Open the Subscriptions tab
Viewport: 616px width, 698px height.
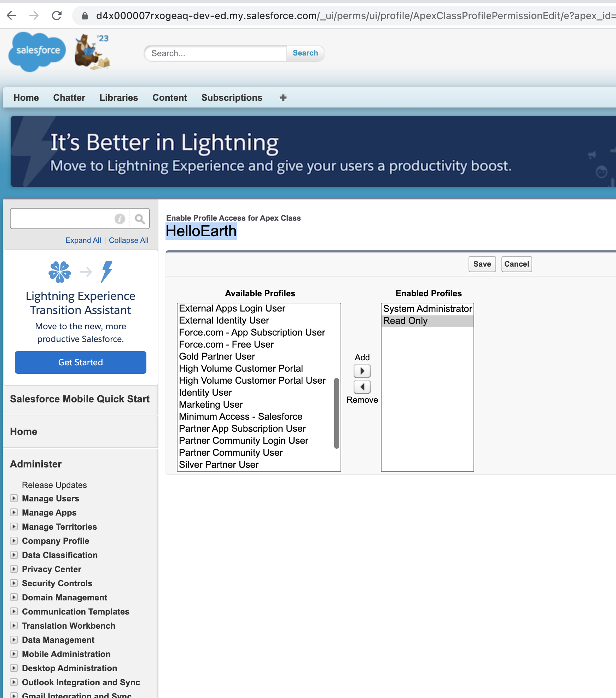click(232, 98)
